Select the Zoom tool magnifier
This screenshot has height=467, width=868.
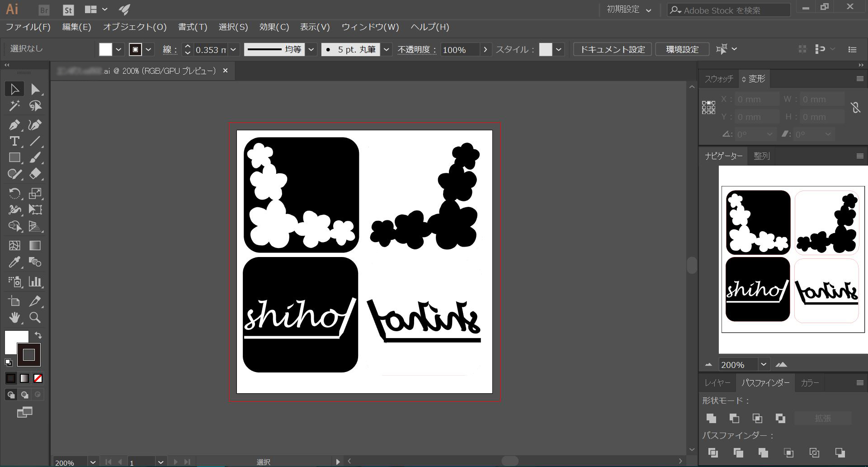coord(35,317)
